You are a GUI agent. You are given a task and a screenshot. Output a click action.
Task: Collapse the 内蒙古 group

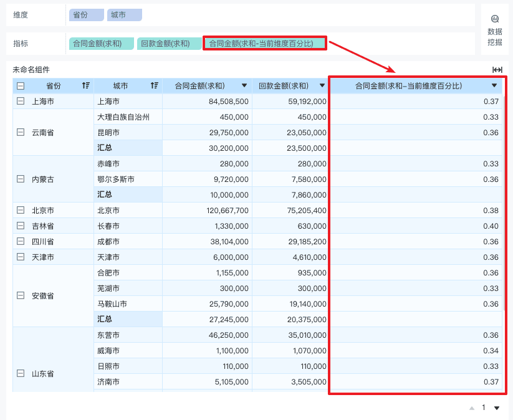coord(21,179)
